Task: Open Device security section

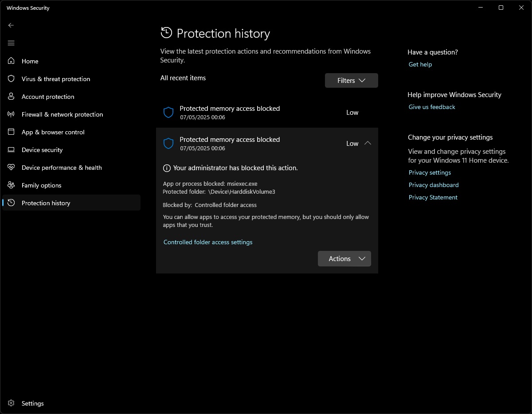Action: [71, 150]
